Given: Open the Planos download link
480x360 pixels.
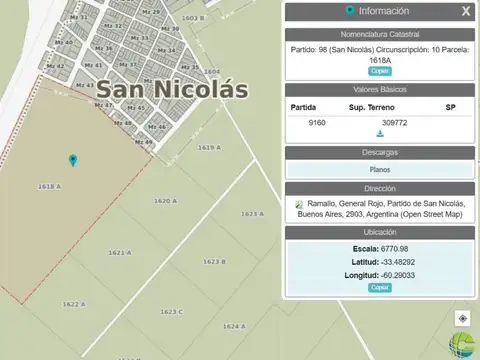Looking at the screenshot, I should pos(380,169).
